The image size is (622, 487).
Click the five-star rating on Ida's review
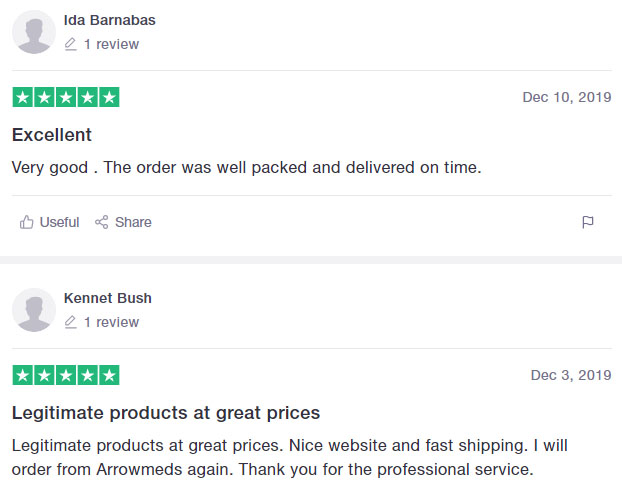click(x=66, y=97)
